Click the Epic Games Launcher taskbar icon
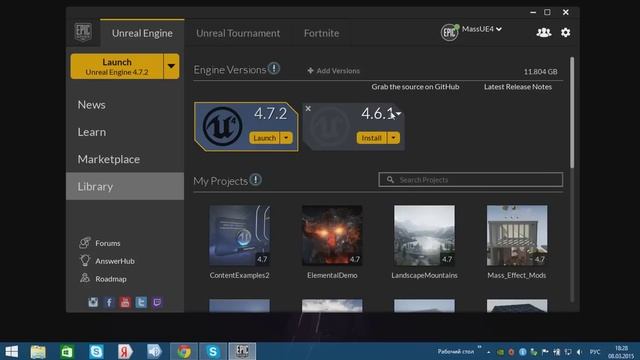640x360 pixels. point(242,351)
